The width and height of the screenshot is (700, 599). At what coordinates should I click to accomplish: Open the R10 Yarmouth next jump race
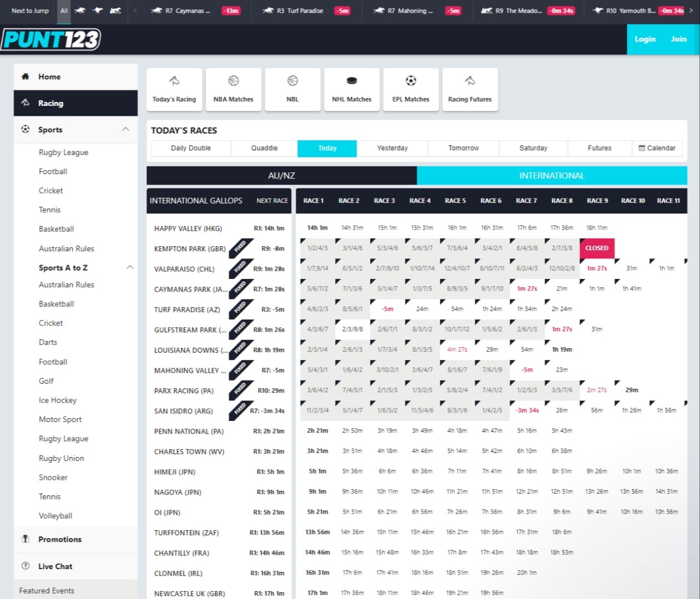[638, 11]
